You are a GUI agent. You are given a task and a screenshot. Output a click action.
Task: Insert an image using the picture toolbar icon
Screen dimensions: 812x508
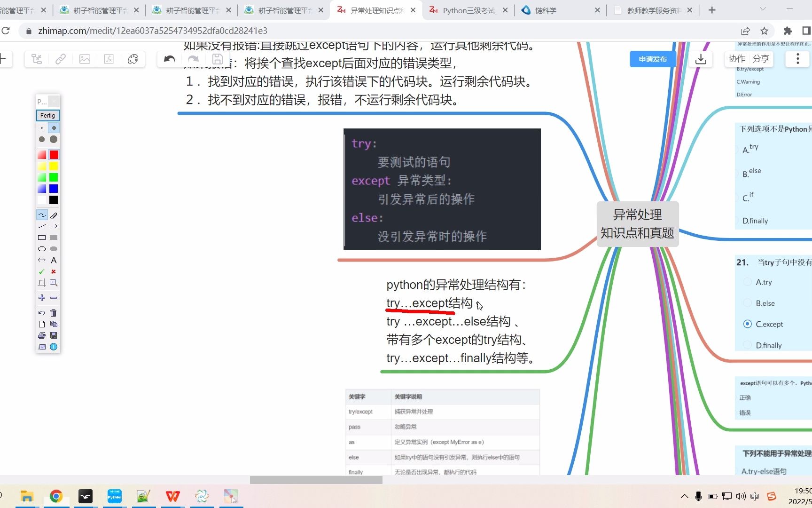pyautogui.click(x=85, y=59)
